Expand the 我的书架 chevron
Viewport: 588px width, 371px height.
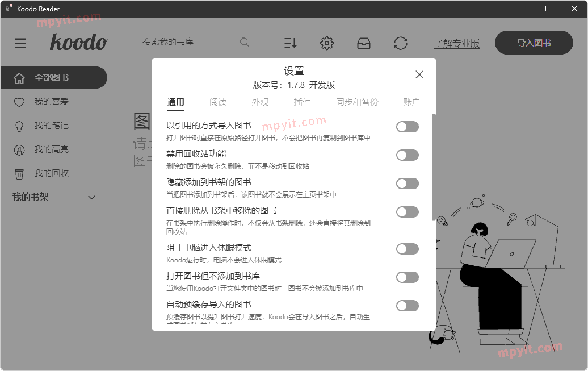(91, 198)
